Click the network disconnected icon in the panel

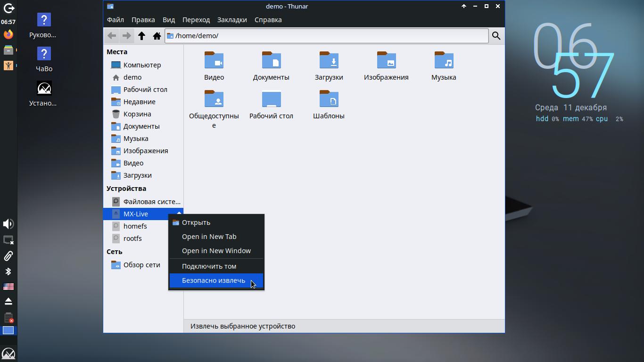click(x=8, y=240)
